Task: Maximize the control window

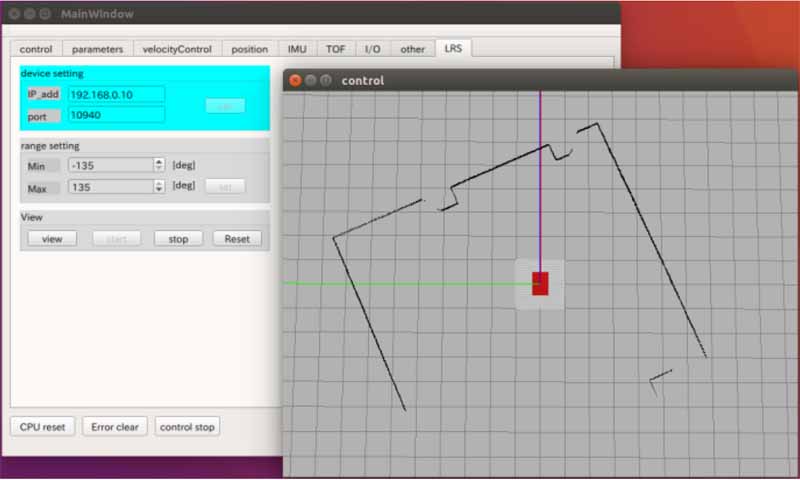Action: pyautogui.click(x=326, y=81)
